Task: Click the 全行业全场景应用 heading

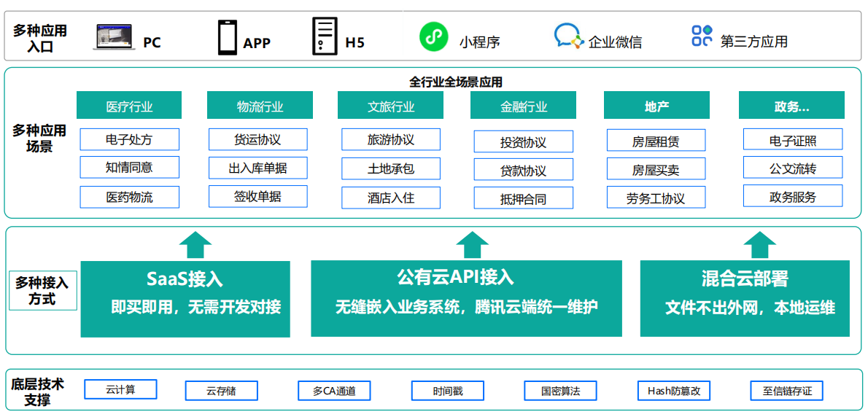Action: pos(456,82)
